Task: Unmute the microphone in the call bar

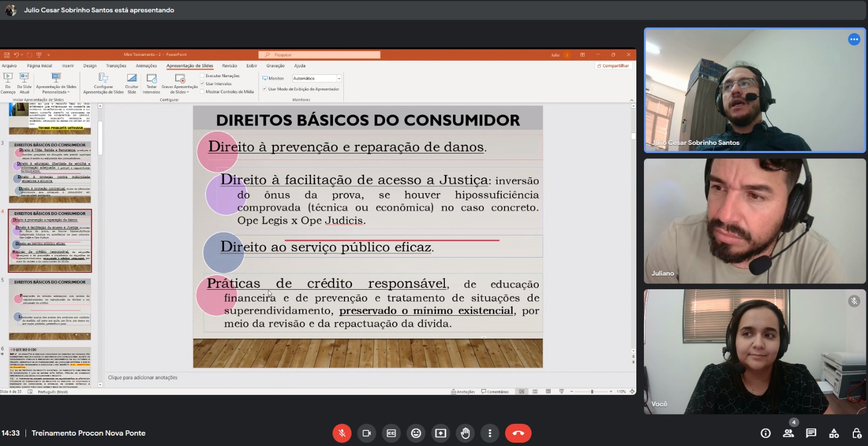Action: click(342, 433)
